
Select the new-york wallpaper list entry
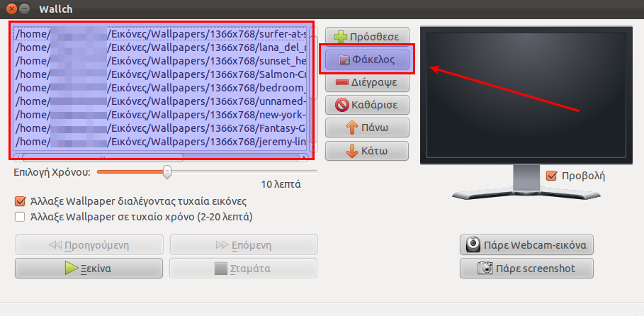[x=161, y=115]
